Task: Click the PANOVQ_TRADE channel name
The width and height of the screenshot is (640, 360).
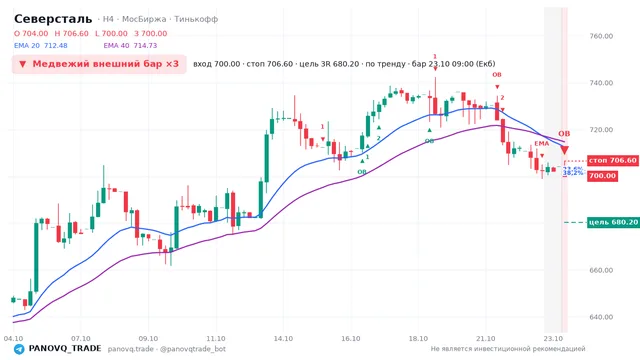Action: click(x=65, y=349)
